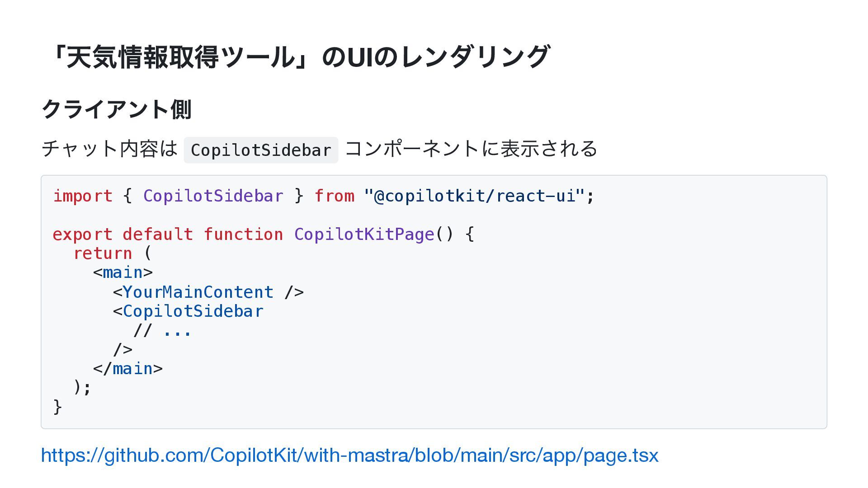Click the export keyword in code

pos(83,235)
